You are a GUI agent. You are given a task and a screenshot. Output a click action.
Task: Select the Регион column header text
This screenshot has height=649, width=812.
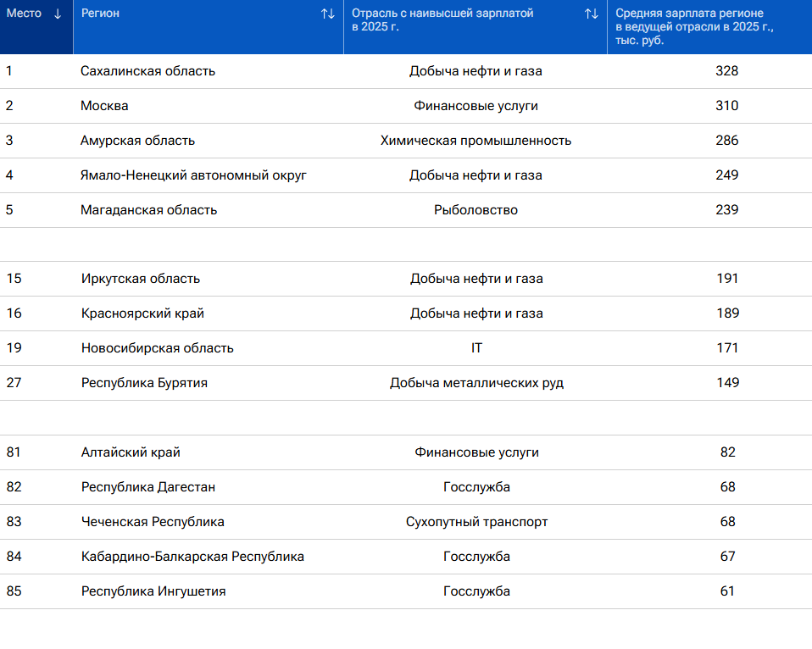(x=100, y=14)
